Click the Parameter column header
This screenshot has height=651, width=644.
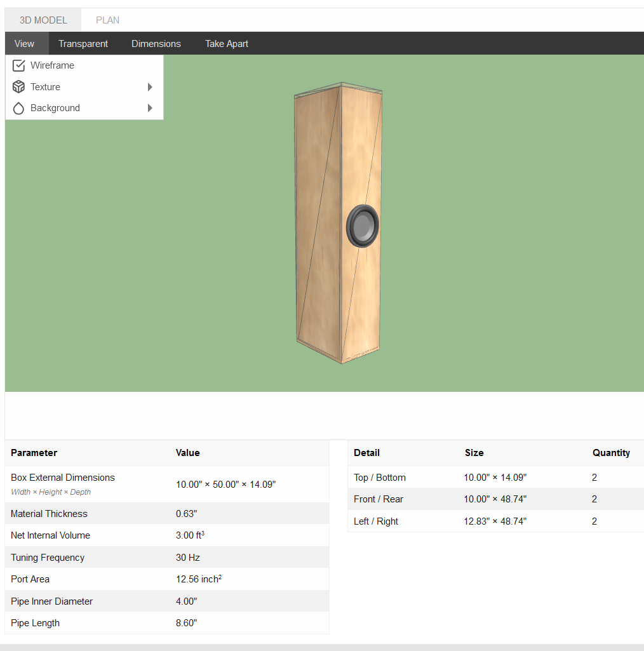point(34,453)
